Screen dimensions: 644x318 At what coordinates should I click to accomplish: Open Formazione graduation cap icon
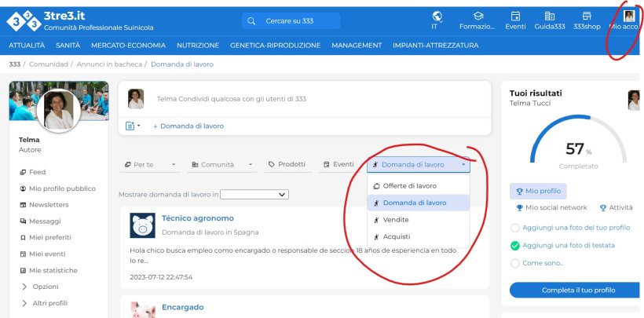pyautogui.click(x=478, y=16)
